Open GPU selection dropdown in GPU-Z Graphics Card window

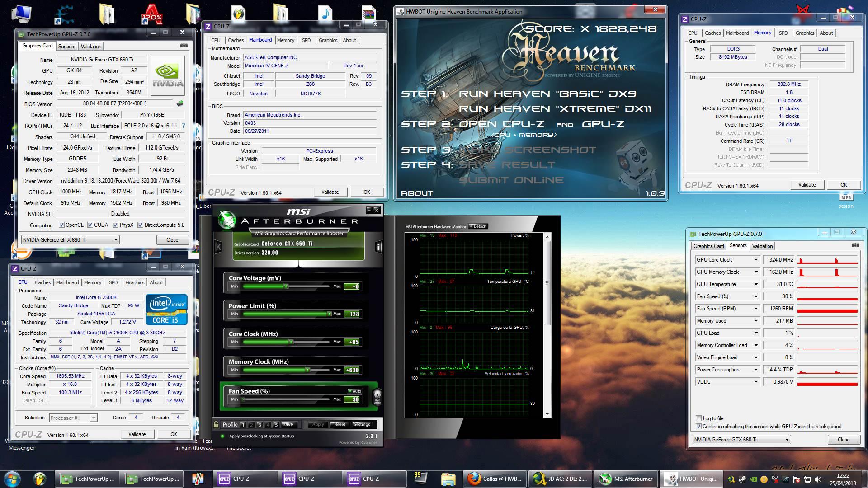point(70,240)
